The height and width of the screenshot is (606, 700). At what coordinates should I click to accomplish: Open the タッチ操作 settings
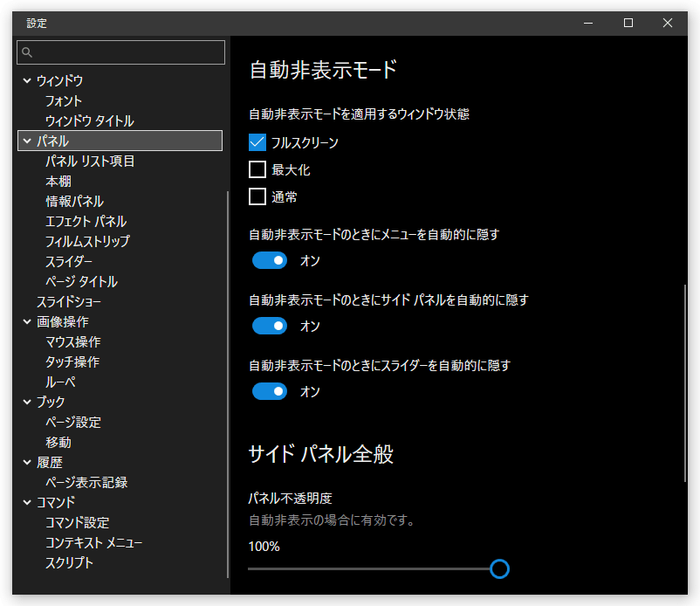[x=72, y=362]
